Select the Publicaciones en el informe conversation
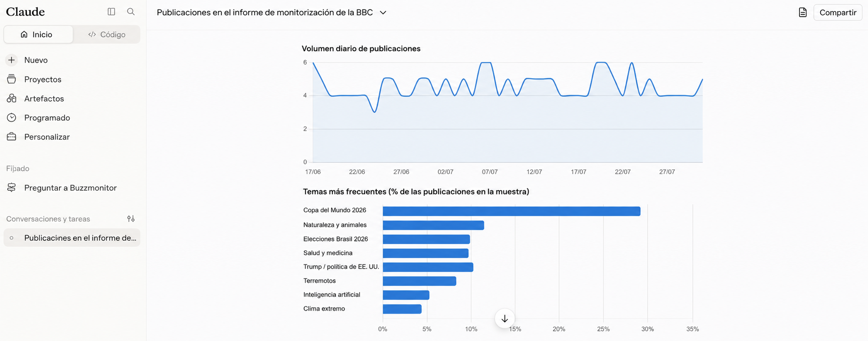The width and height of the screenshot is (868, 341). [x=72, y=238]
